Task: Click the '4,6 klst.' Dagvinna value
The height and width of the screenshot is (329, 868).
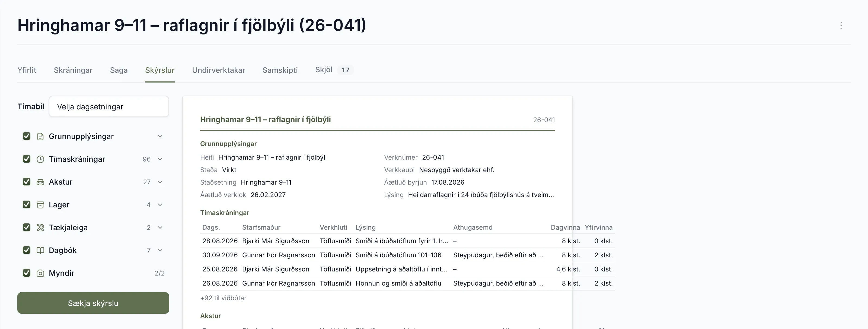Action: (x=568, y=269)
